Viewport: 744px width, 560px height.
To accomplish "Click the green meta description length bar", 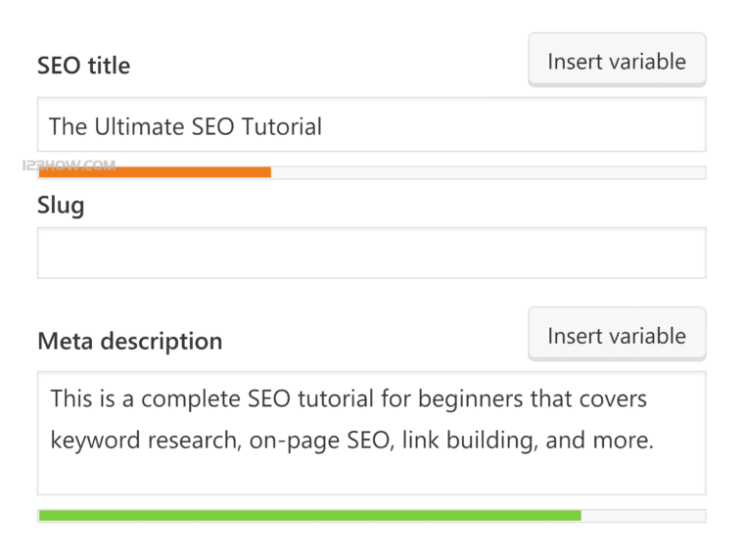I will [x=309, y=515].
